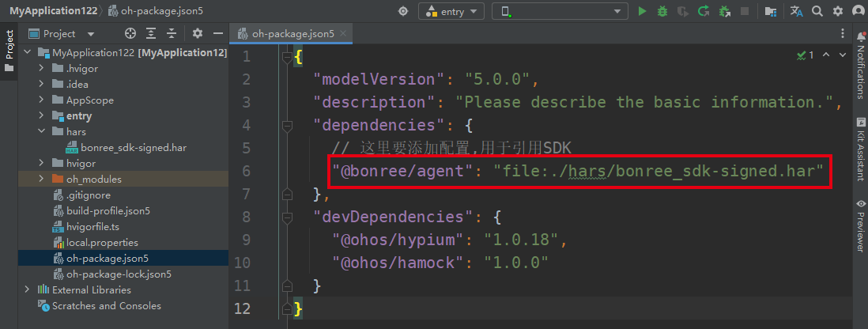Expand External Libraries node
The width and height of the screenshot is (868, 329).
(x=28, y=290)
